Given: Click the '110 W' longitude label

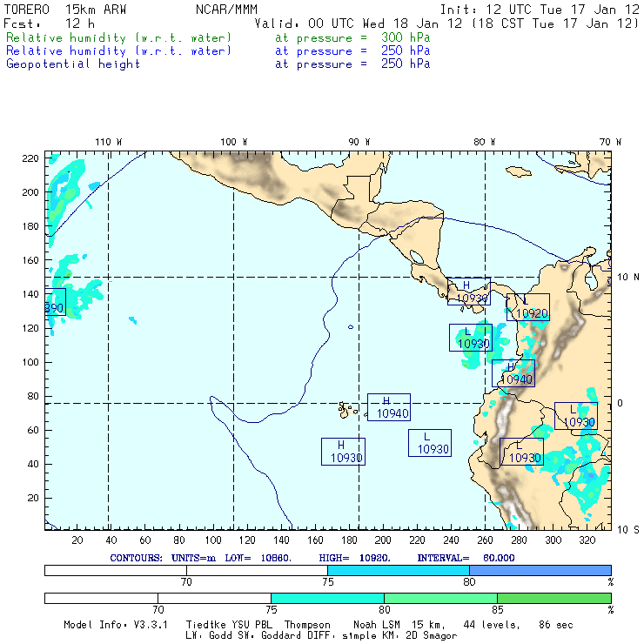Looking at the screenshot, I should click(x=109, y=142).
